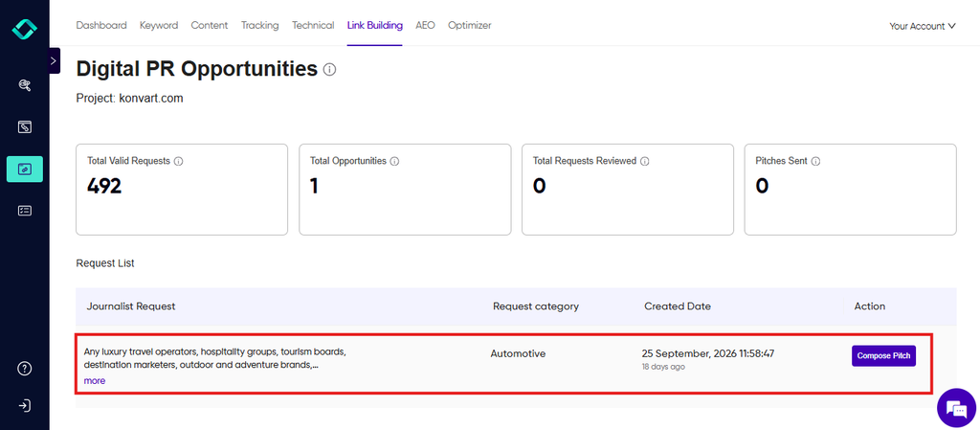Screen dimensions: 980x430
Task: Switch to the Tracking tab
Action: click(260, 26)
